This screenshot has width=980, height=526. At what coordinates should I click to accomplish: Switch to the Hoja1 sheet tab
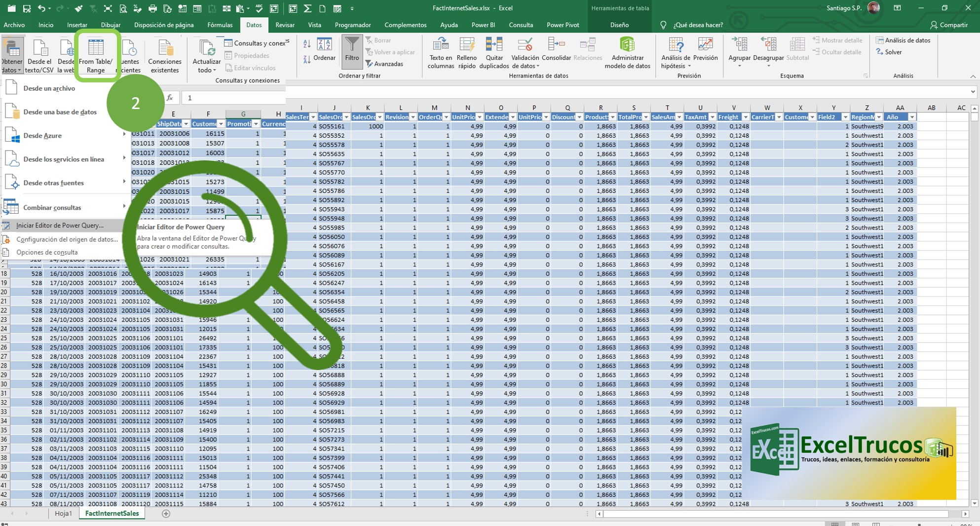pos(63,513)
